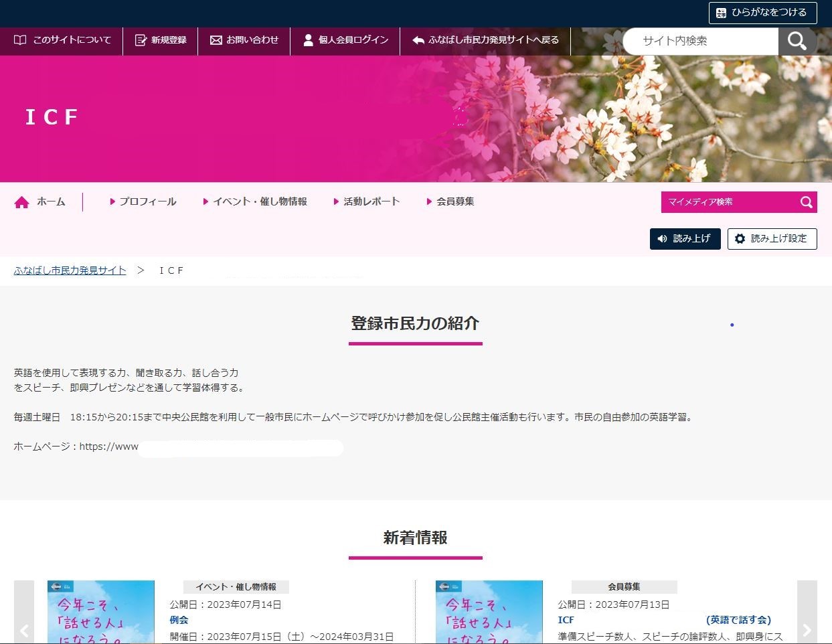Return via ふなばし市民力発見サイトへ戻る link
832x644 pixels.
pos(485,40)
